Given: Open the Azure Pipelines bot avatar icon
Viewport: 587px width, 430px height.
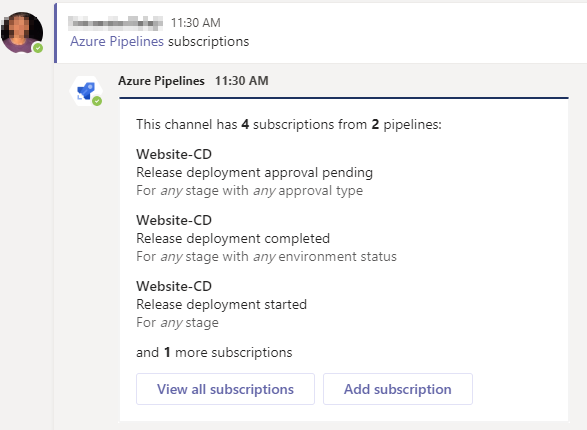Looking at the screenshot, I should tap(86, 91).
